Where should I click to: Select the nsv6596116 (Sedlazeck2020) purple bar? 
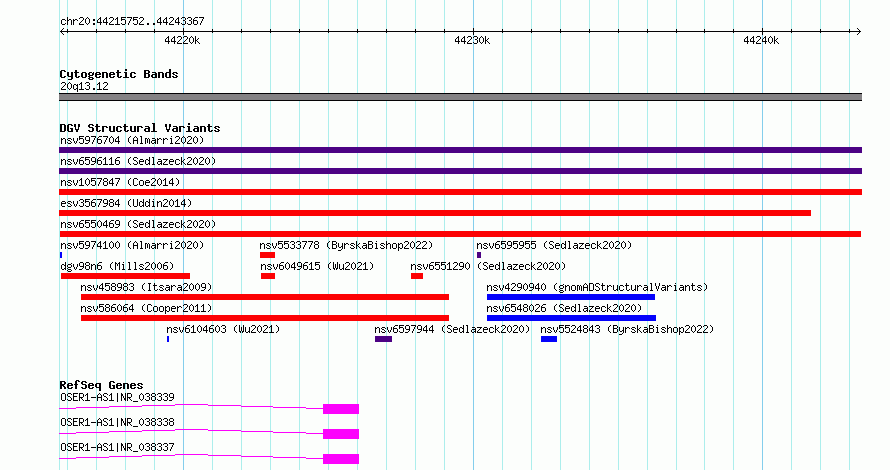pos(460,171)
